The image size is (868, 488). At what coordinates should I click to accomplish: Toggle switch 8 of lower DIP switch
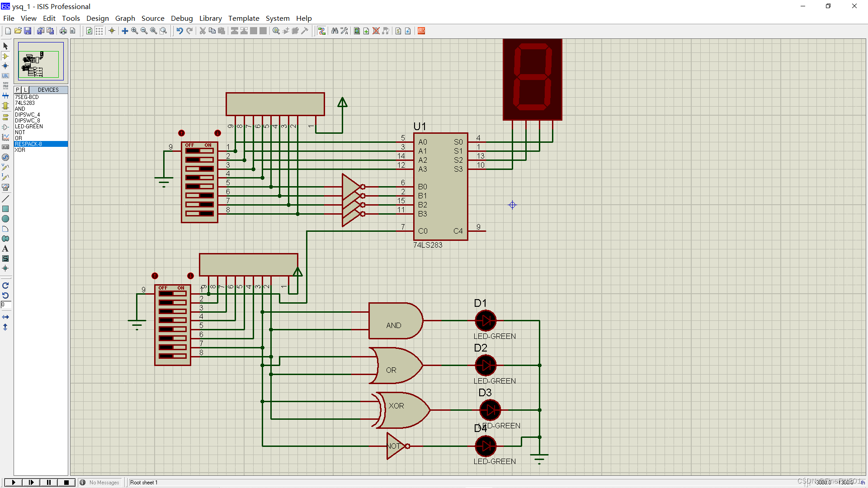point(172,356)
